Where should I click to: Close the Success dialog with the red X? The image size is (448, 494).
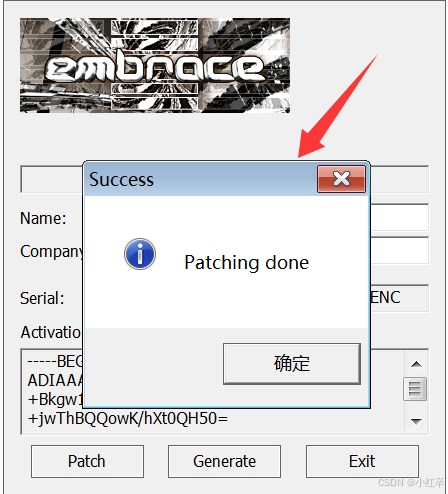click(x=341, y=179)
